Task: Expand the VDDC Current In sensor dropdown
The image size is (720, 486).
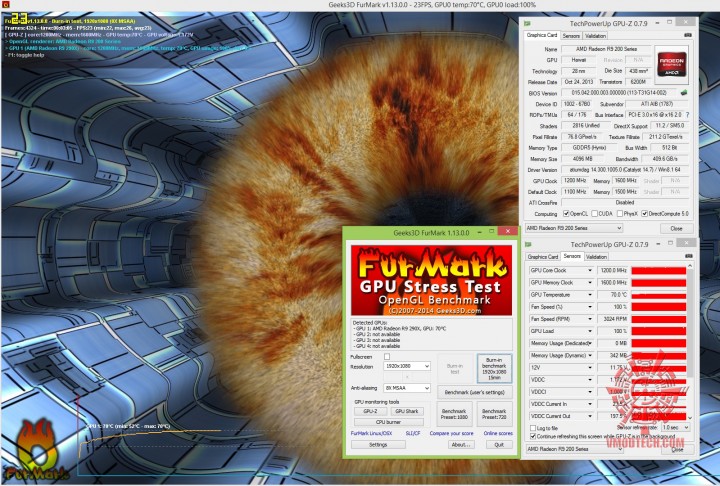Action: coord(590,404)
